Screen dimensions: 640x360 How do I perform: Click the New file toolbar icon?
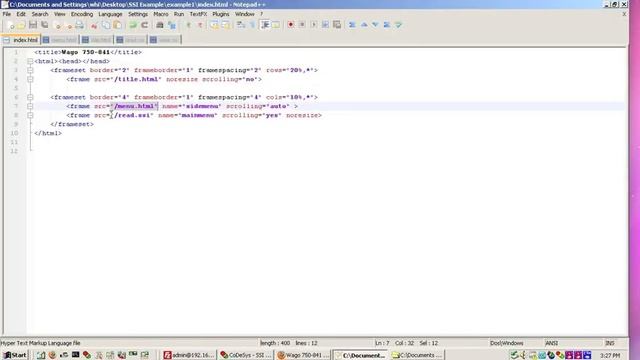11,25
